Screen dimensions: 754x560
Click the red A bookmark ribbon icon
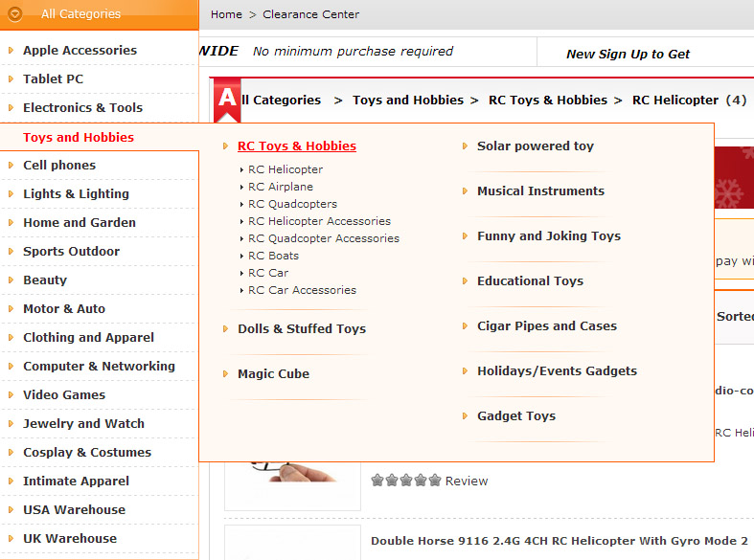pos(226,100)
